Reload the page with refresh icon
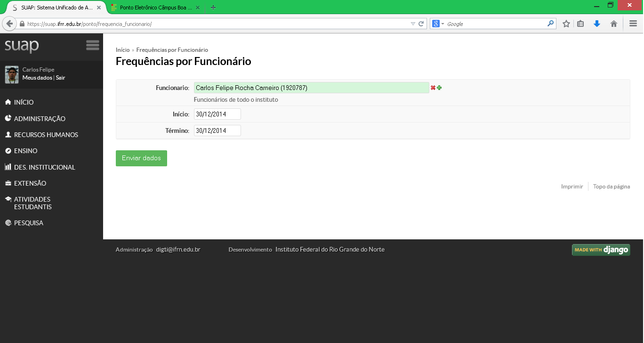 pos(421,24)
